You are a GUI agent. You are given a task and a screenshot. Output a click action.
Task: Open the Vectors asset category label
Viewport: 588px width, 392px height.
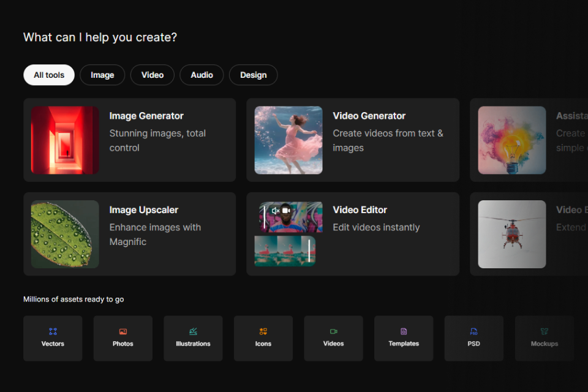(x=53, y=344)
